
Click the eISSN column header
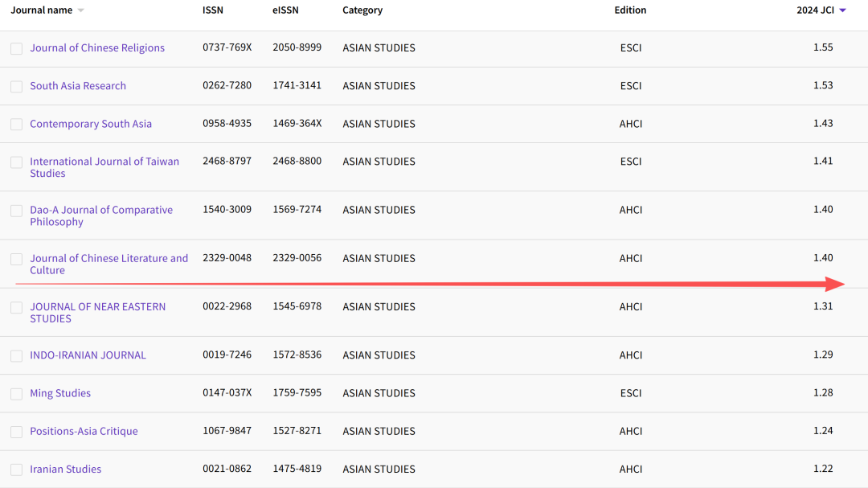click(285, 10)
